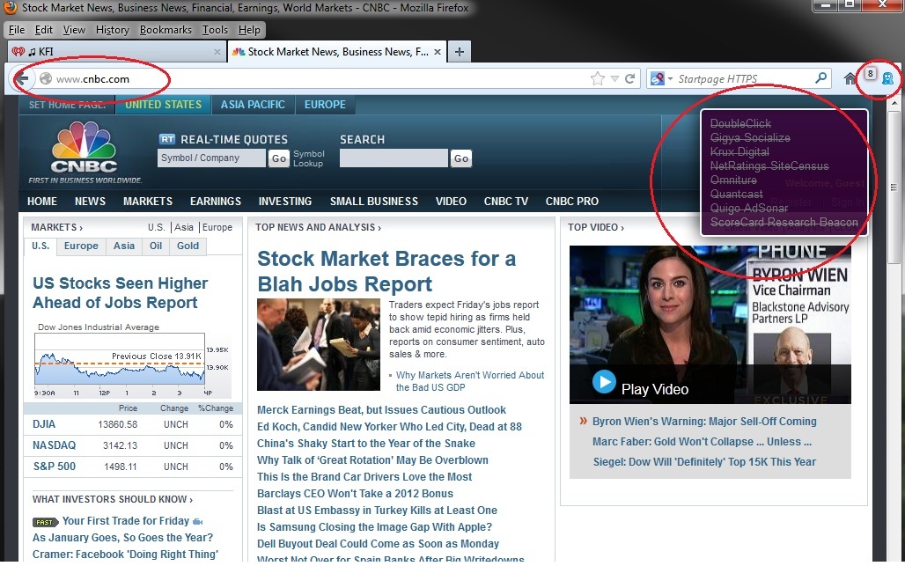Click the page vertical scrollbar thumb
This screenshot has height=588, width=905.
pos(894,187)
